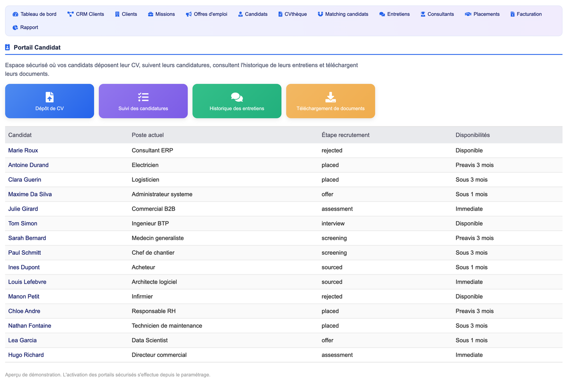Open candidate Clara Guerin
This screenshot has height=392, width=568.
coord(25,180)
